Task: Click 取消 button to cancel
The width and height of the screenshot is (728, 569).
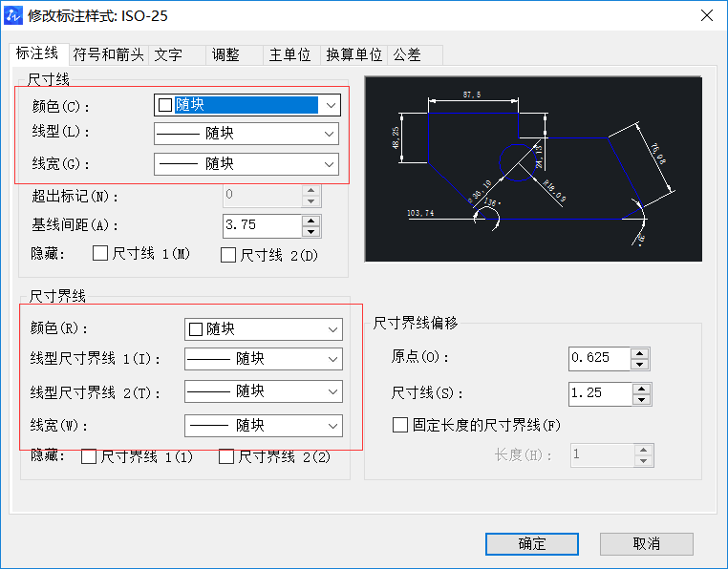Action: 646,543
